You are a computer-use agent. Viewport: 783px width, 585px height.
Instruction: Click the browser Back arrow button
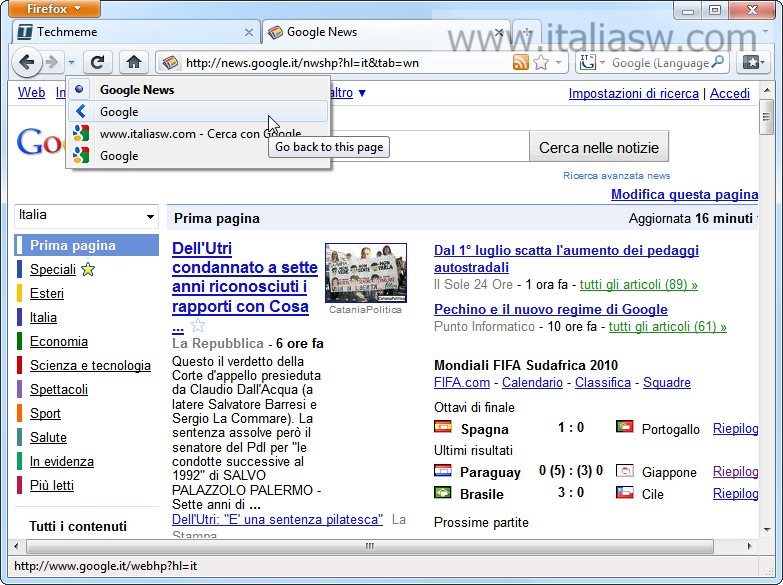pos(26,62)
